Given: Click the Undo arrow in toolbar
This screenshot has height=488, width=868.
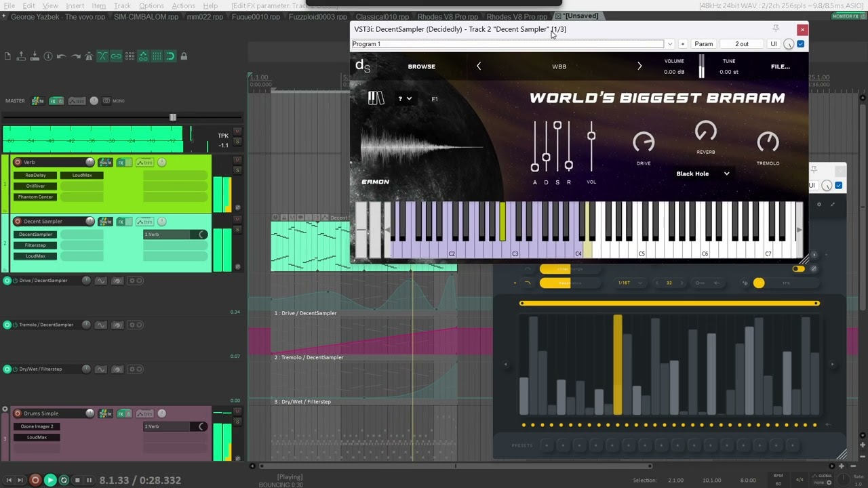Looking at the screenshot, I should point(62,56).
